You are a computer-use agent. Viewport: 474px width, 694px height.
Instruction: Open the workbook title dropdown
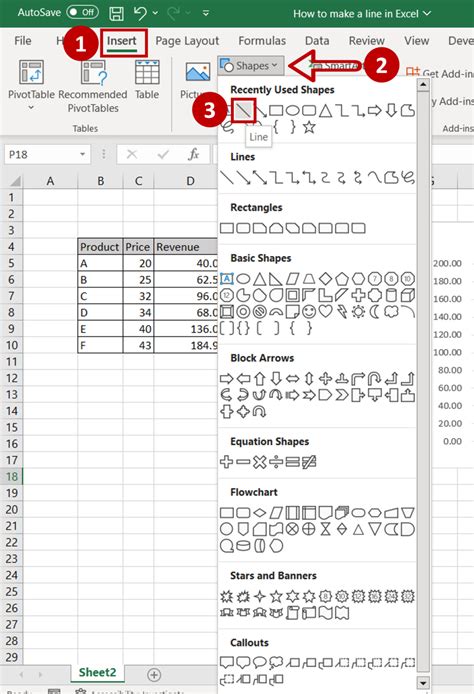(427, 14)
